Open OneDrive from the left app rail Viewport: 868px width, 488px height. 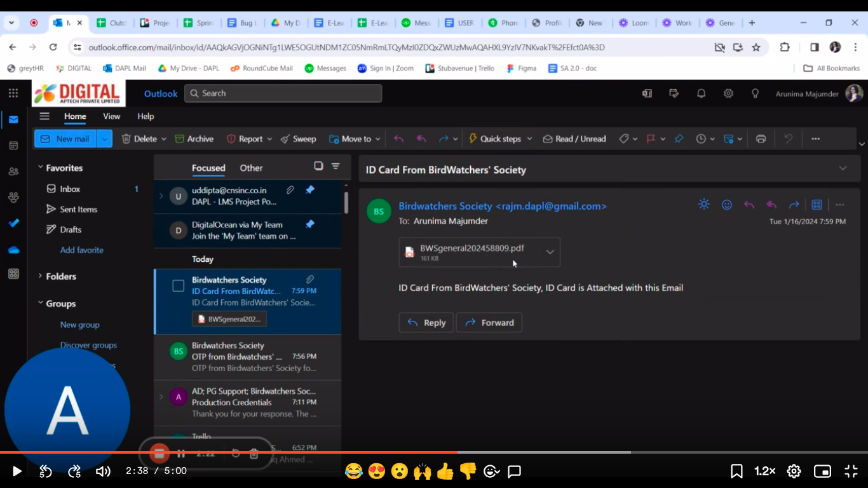13,250
